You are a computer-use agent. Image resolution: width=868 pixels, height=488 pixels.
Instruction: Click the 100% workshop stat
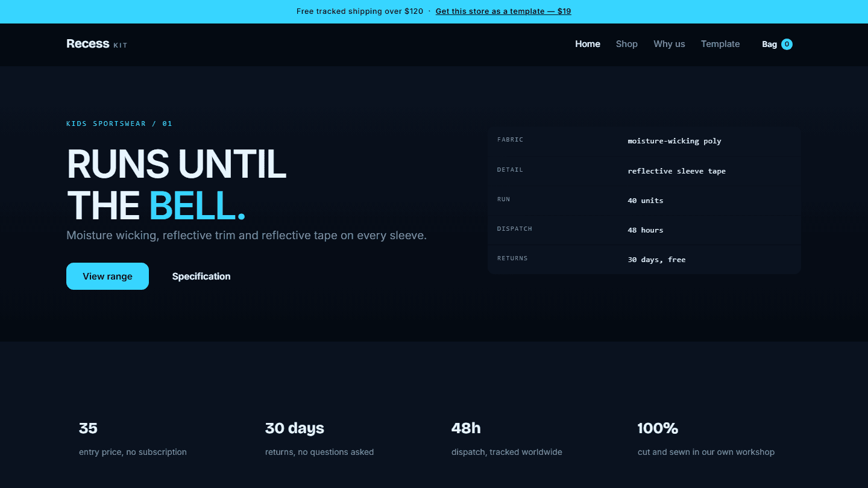pos(706,439)
